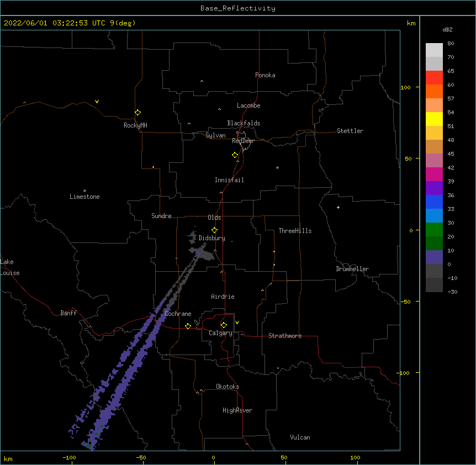This screenshot has width=476, height=465.
Task: Click the Okotoks label
Action: (x=228, y=387)
